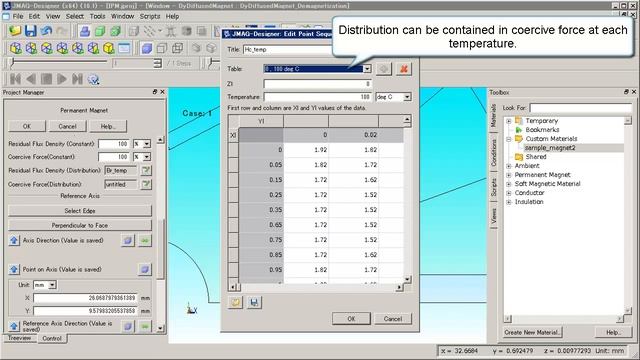Click Create New Material button
The height and width of the screenshot is (360, 640).
[x=532, y=332]
